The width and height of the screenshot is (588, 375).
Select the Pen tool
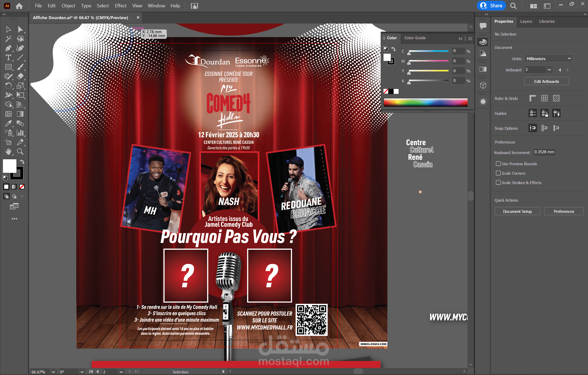coord(8,48)
